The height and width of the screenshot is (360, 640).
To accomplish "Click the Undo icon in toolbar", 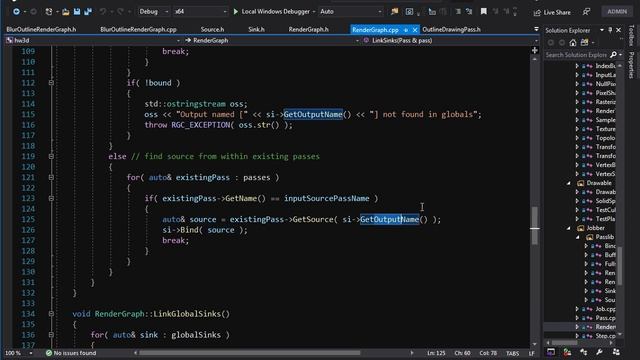I will [x=103, y=12].
